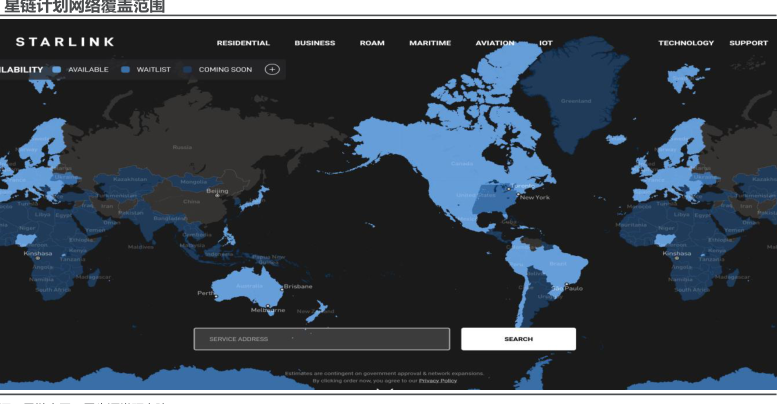778x404 pixels.
Task: Open the Technology page
Action: pos(686,43)
